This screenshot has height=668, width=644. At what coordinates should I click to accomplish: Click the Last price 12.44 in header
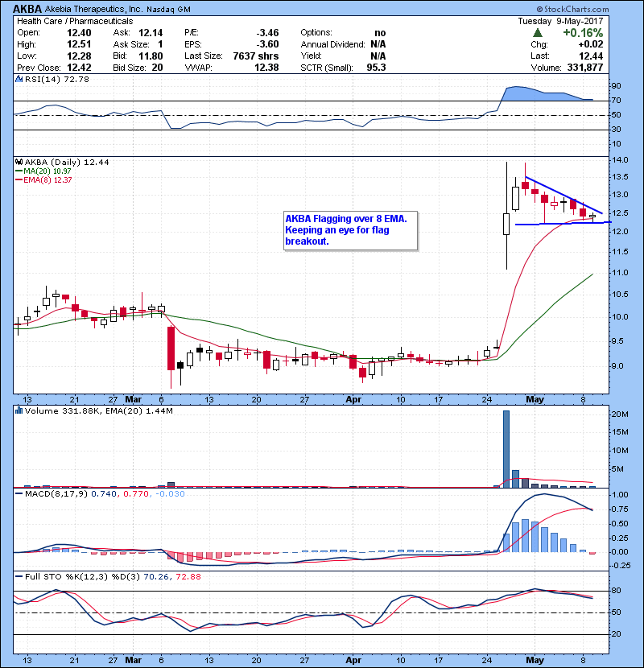[x=591, y=56]
